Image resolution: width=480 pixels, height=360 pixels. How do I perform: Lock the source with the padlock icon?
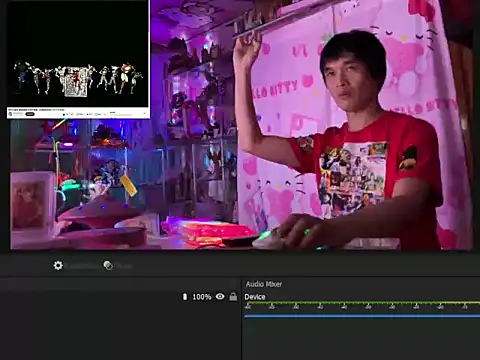coord(233,296)
